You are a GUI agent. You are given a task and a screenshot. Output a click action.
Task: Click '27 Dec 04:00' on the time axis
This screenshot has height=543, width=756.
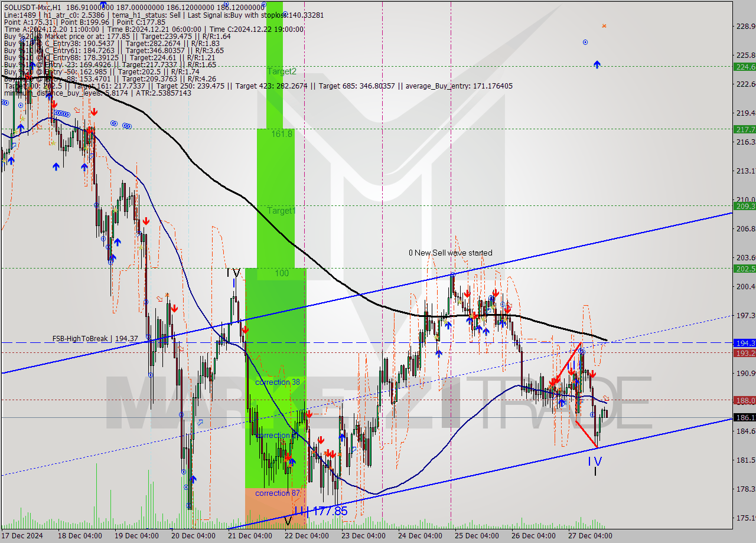[x=591, y=536]
